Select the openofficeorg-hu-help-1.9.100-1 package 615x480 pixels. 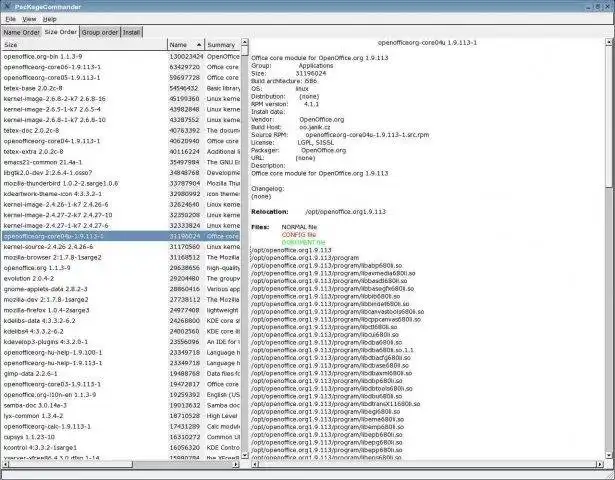121,353
